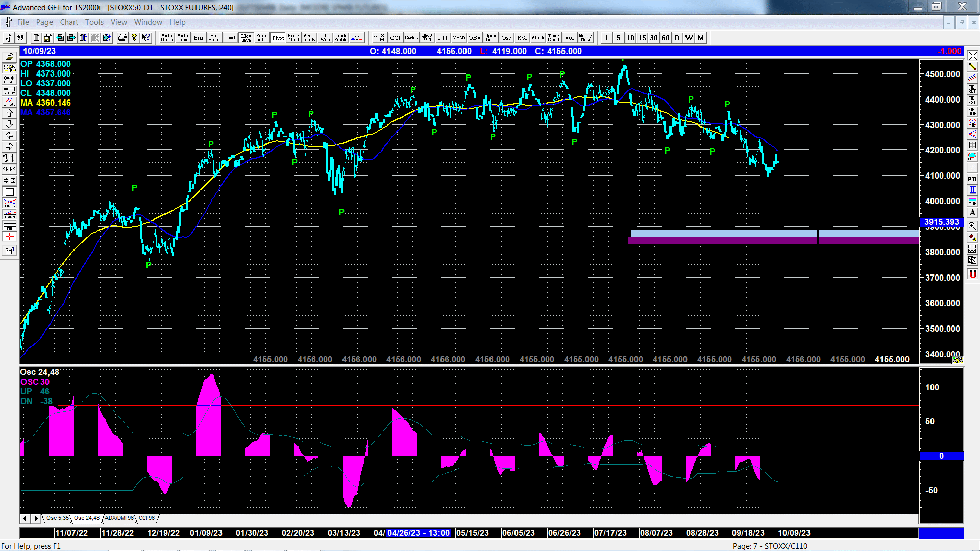980x551 pixels.
Task: Click the open folder icon in sidebar
Action: [x=9, y=57]
